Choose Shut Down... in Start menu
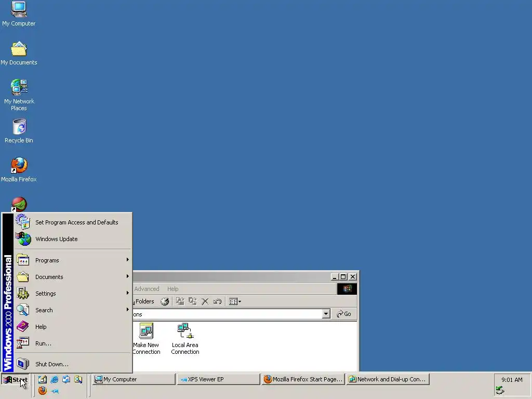Image resolution: width=532 pixels, height=399 pixels. click(x=72, y=364)
